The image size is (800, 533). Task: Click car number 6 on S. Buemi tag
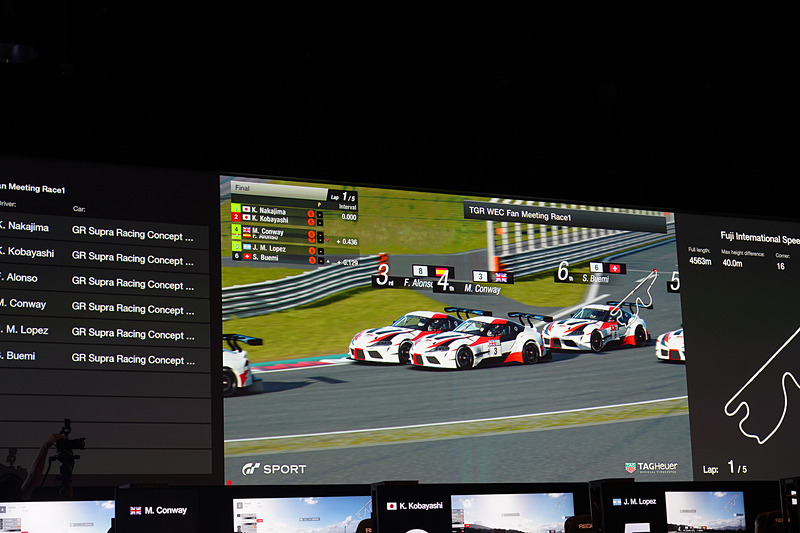(596, 267)
